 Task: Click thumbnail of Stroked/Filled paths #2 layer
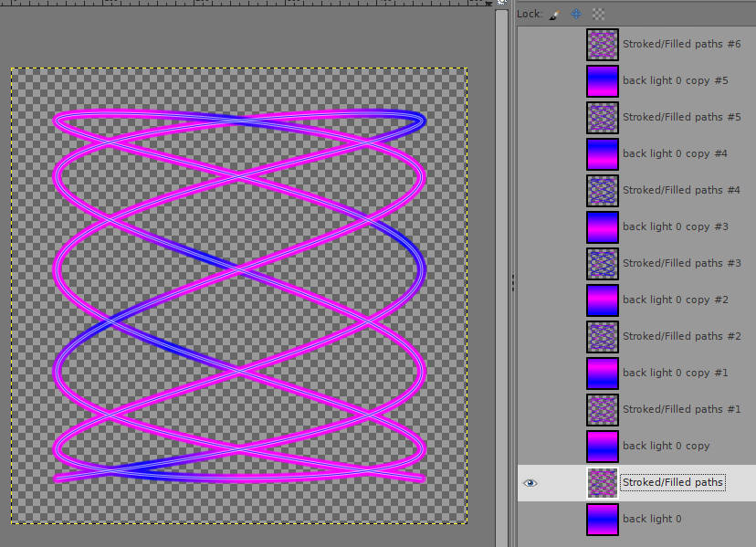tap(603, 337)
